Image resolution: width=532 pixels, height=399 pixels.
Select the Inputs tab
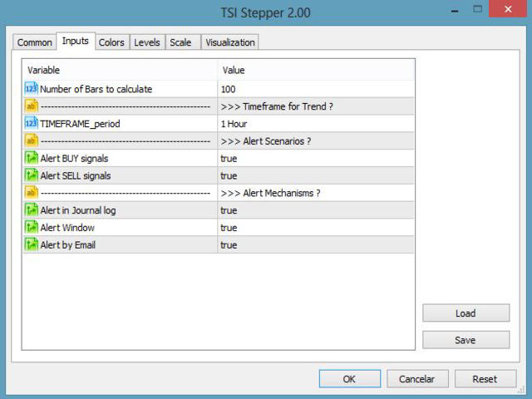coord(76,41)
